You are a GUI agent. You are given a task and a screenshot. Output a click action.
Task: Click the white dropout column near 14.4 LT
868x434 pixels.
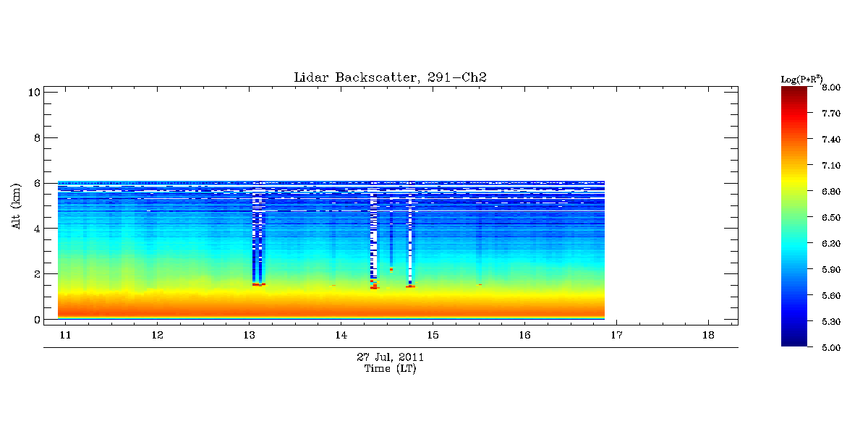pyautogui.click(x=374, y=235)
